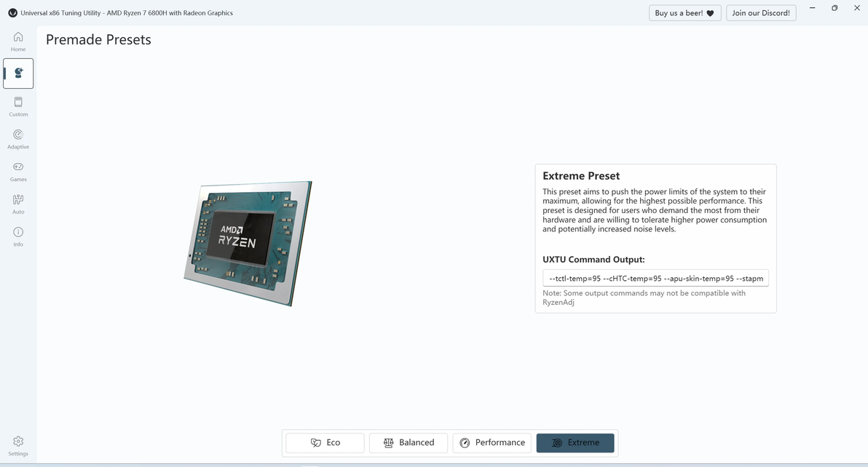This screenshot has height=467, width=868.
Task: Open Settings at sidebar bottom
Action: click(x=18, y=446)
